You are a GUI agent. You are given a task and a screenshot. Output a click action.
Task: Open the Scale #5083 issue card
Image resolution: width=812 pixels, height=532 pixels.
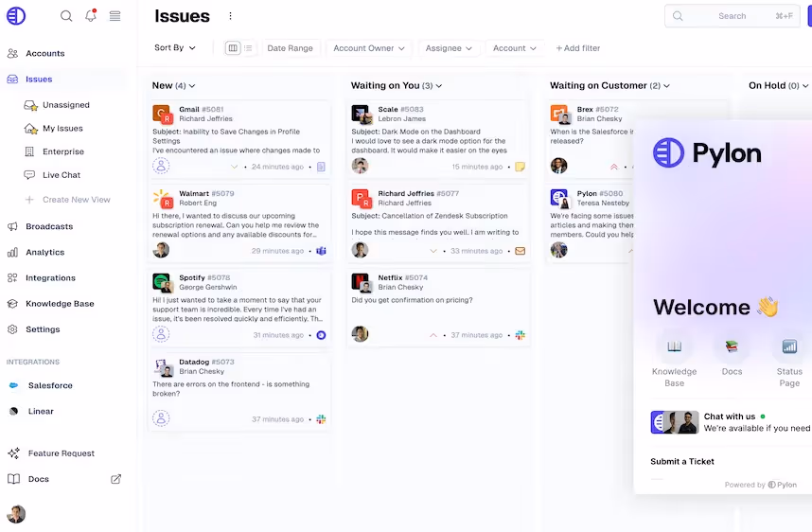(x=438, y=139)
